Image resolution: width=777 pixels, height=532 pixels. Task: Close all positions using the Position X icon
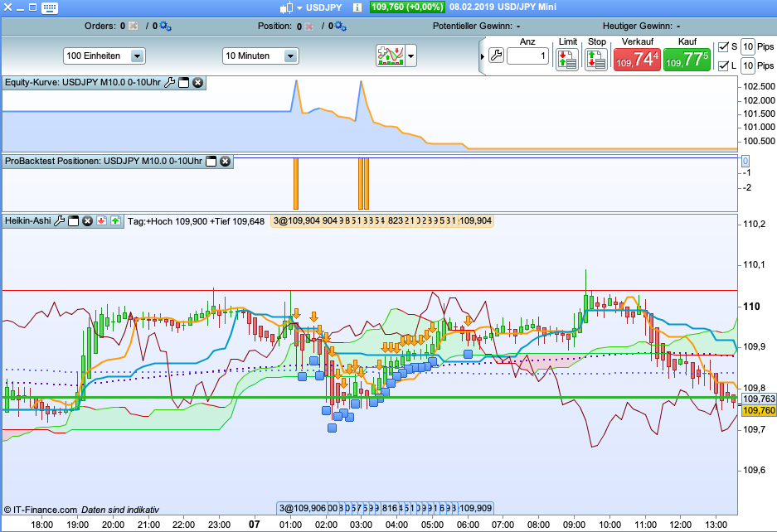click(308, 27)
